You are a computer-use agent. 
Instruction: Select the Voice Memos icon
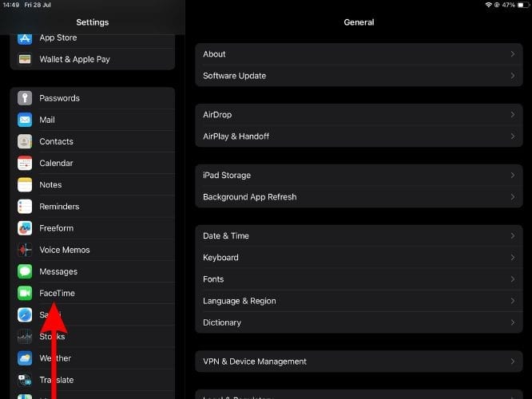point(25,250)
